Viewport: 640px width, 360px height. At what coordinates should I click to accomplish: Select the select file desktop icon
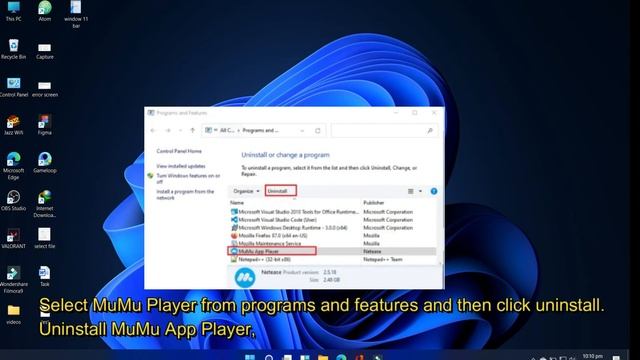(x=44, y=238)
